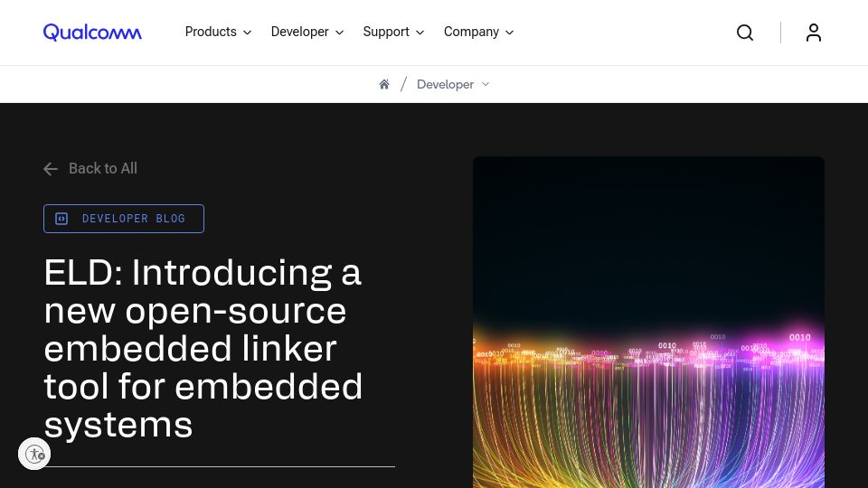Click the ELD article headline

click(203, 348)
